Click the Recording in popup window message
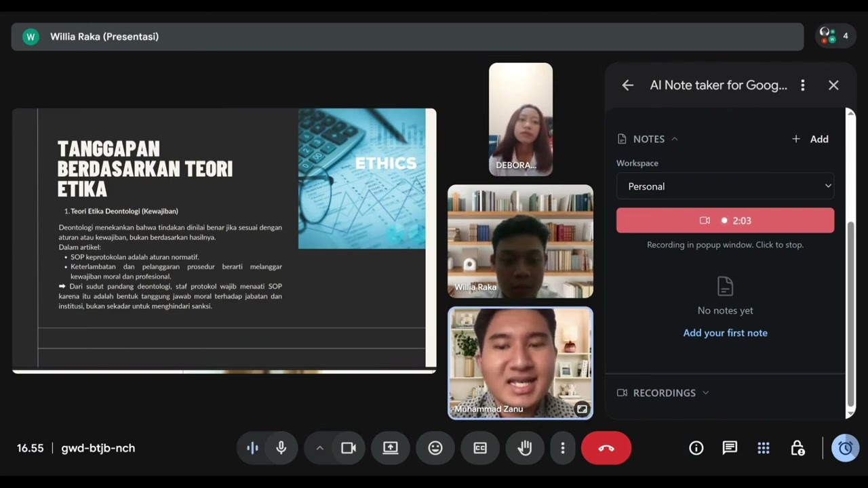The image size is (868, 488). point(725,245)
